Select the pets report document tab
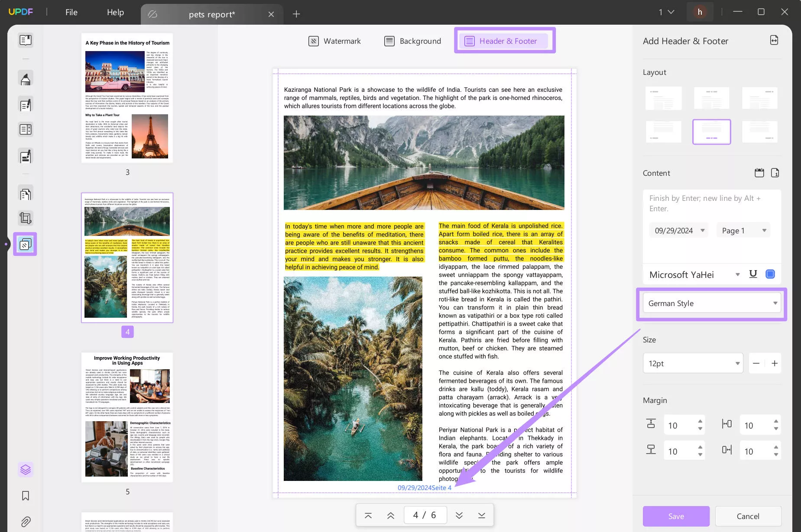Image resolution: width=801 pixels, height=532 pixels. click(212, 14)
